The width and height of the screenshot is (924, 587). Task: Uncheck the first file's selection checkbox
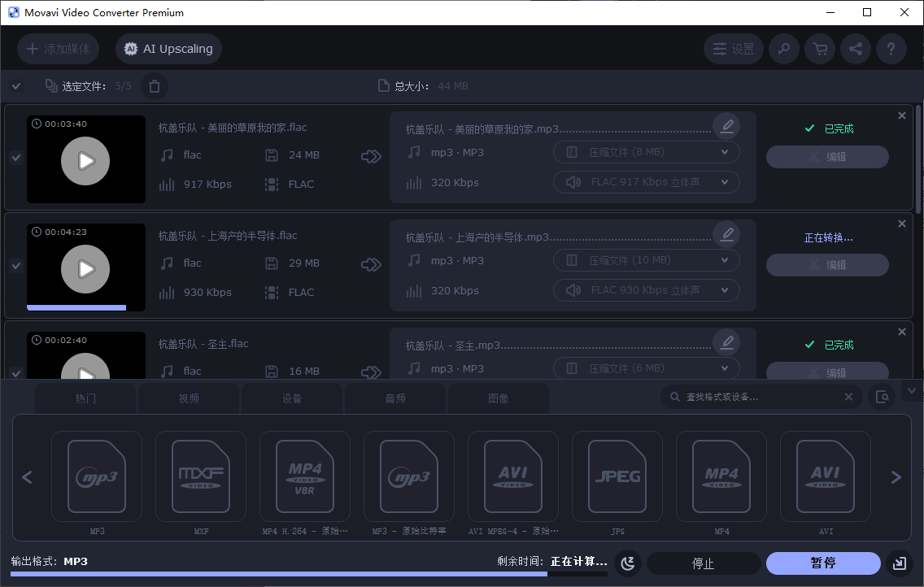tap(15, 158)
